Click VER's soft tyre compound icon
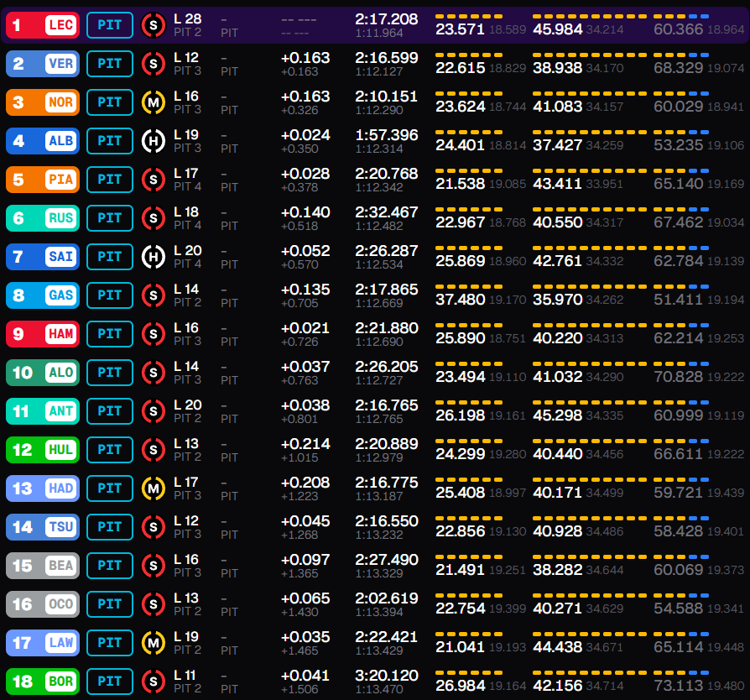The image size is (750, 700). (x=153, y=64)
